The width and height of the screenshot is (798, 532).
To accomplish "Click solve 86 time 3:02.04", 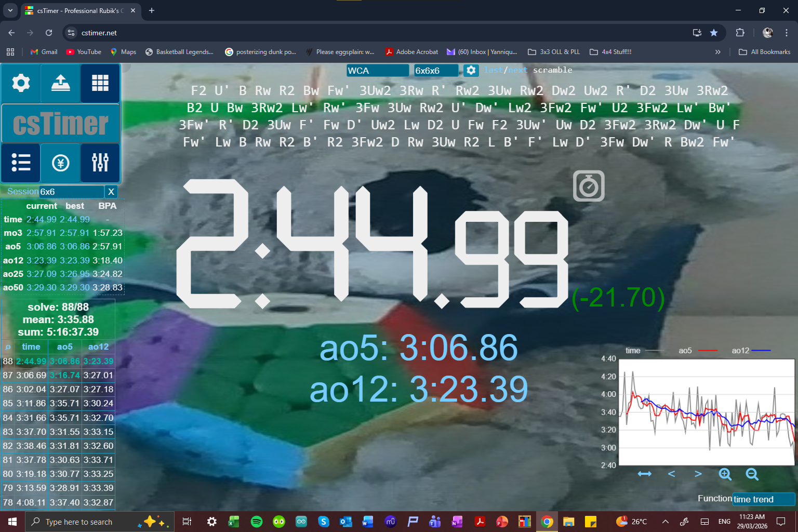I will tap(31, 389).
